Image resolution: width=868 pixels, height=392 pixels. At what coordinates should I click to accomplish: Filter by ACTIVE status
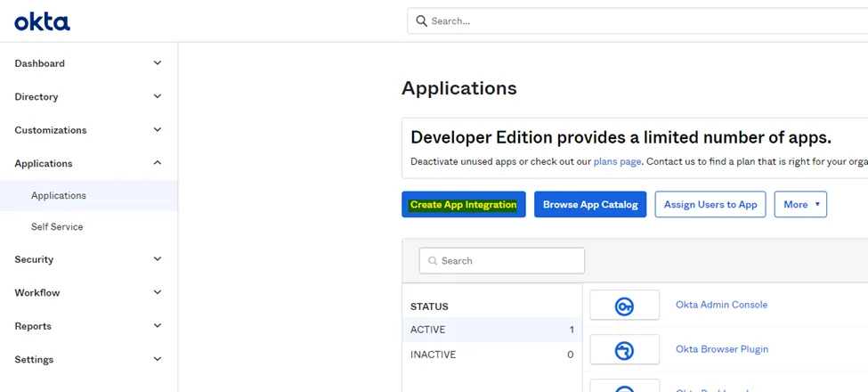[491, 330]
